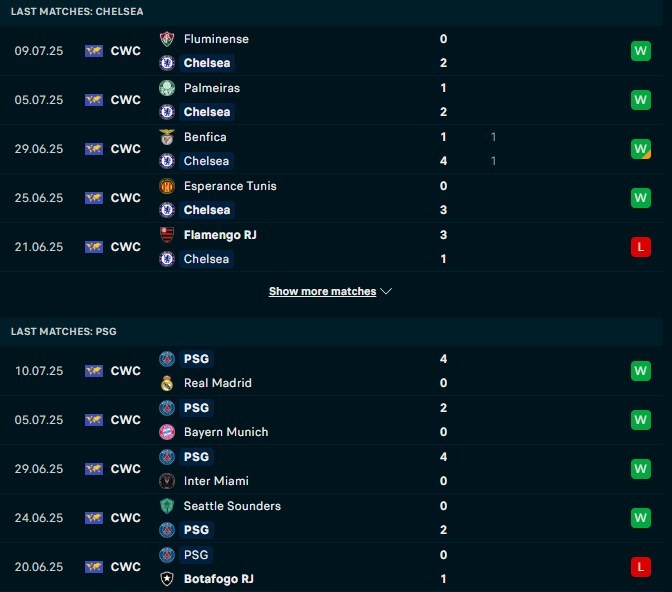Image resolution: width=672 pixels, height=592 pixels.
Task: Open the Show more matches link
Action: [322, 291]
